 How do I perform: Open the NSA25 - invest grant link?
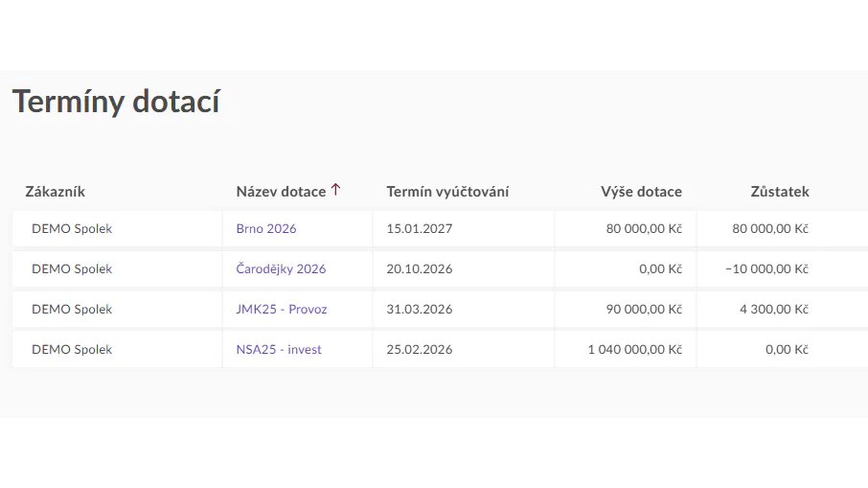[x=279, y=350]
